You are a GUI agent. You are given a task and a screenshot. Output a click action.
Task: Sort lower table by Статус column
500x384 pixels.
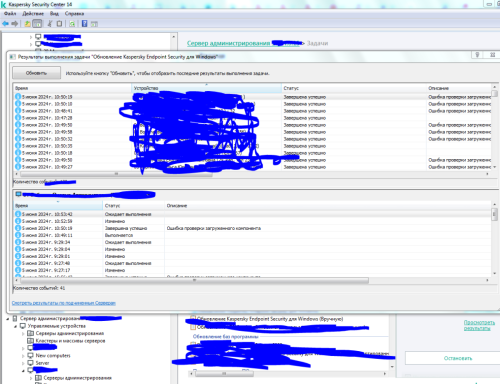[x=133, y=206]
